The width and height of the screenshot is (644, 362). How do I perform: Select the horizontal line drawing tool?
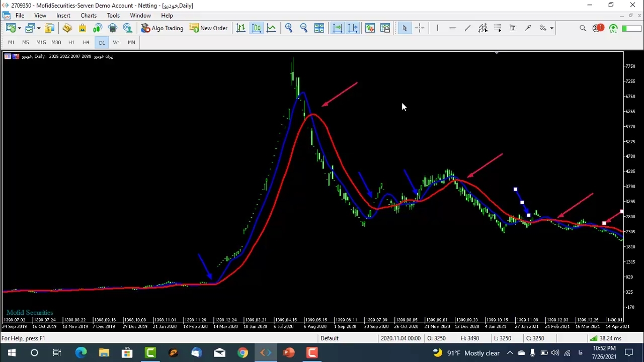click(x=452, y=28)
